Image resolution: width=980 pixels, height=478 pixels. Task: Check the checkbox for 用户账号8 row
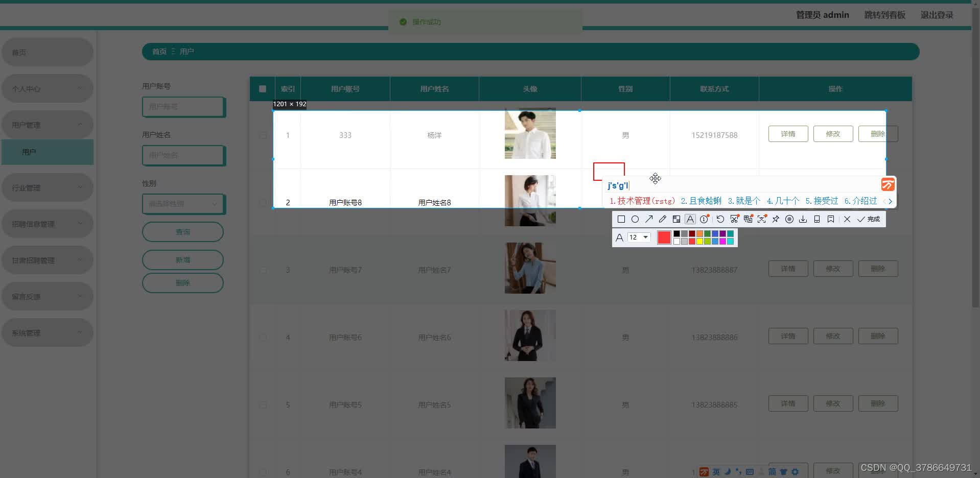click(263, 203)
